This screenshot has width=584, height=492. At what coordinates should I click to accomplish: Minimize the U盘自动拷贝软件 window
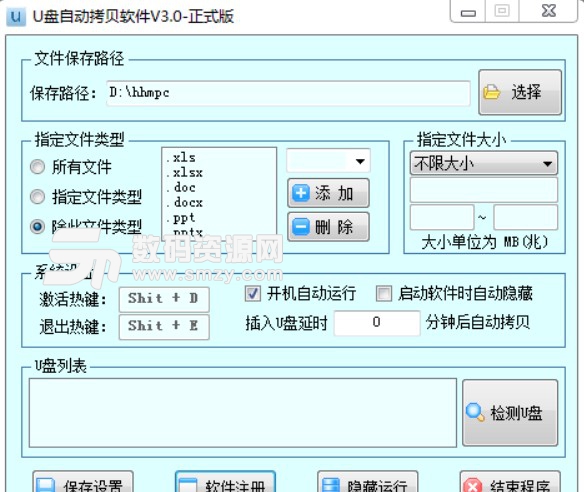[x=468, y=11]
